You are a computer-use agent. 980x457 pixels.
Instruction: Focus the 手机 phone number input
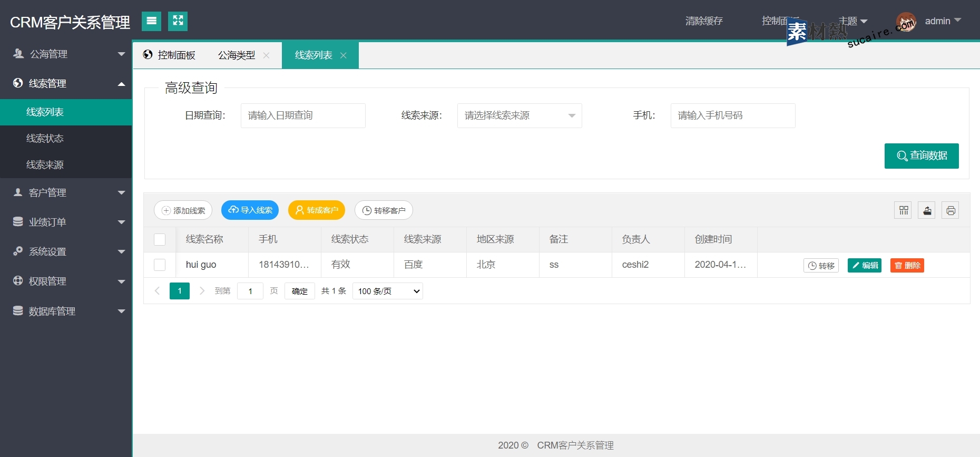(x=733, y=115)
